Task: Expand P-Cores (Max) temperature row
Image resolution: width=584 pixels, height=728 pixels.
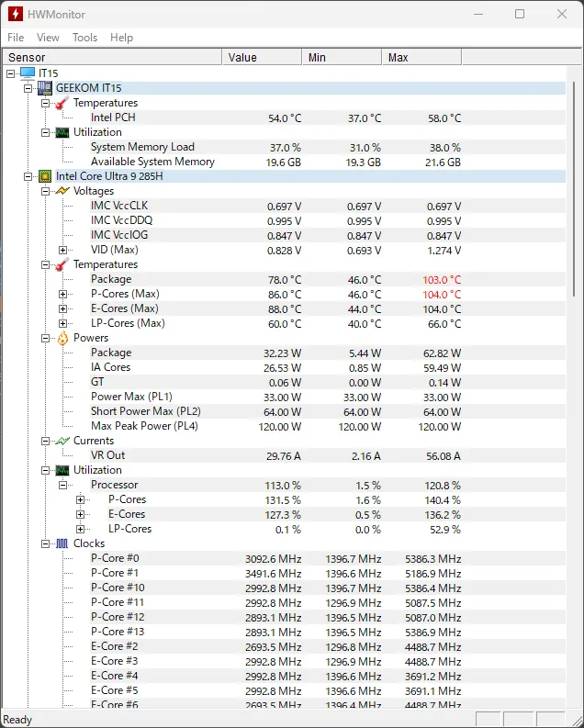Action: (x=62, y=294)
